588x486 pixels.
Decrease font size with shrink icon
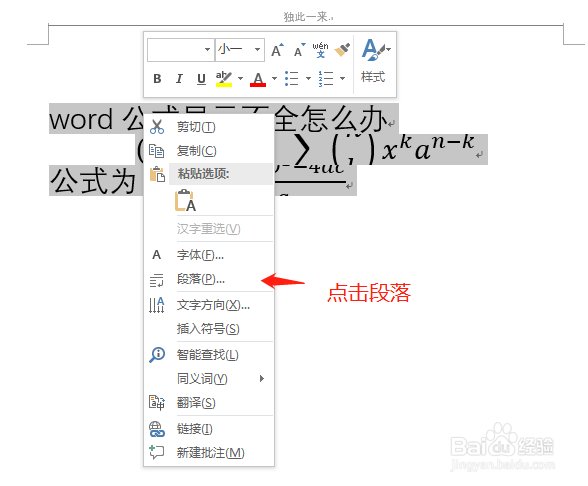(x=300, y=50)
